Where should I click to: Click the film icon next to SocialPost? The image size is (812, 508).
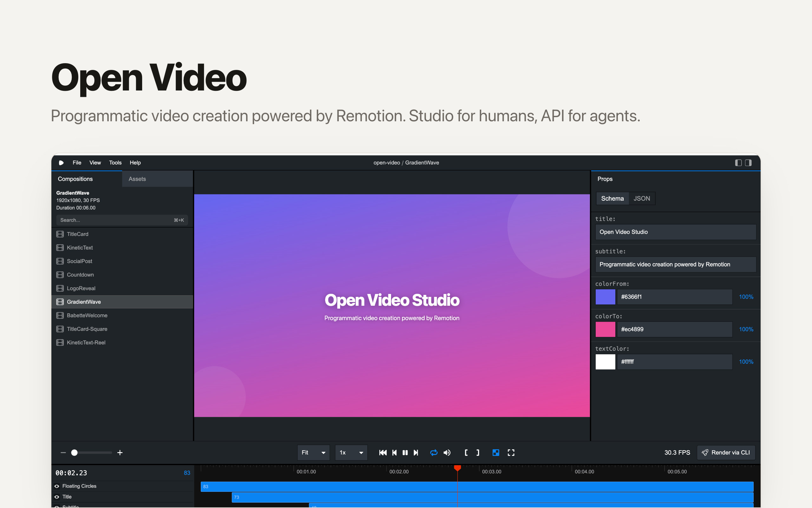click(x=60, y=261)
